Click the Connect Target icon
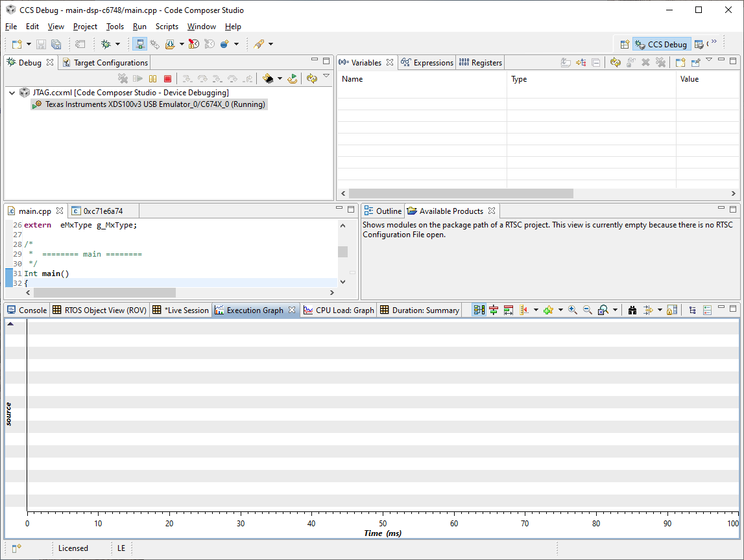 tap(154, 44)
